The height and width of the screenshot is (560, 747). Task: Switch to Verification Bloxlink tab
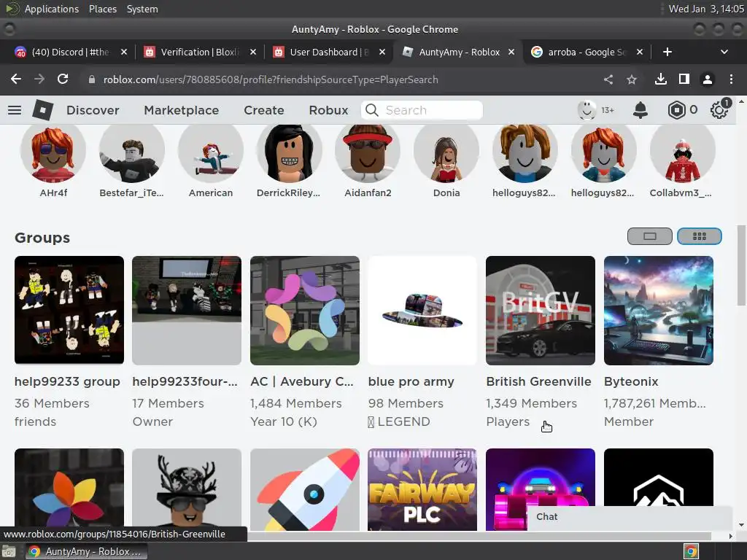point(200,52)
